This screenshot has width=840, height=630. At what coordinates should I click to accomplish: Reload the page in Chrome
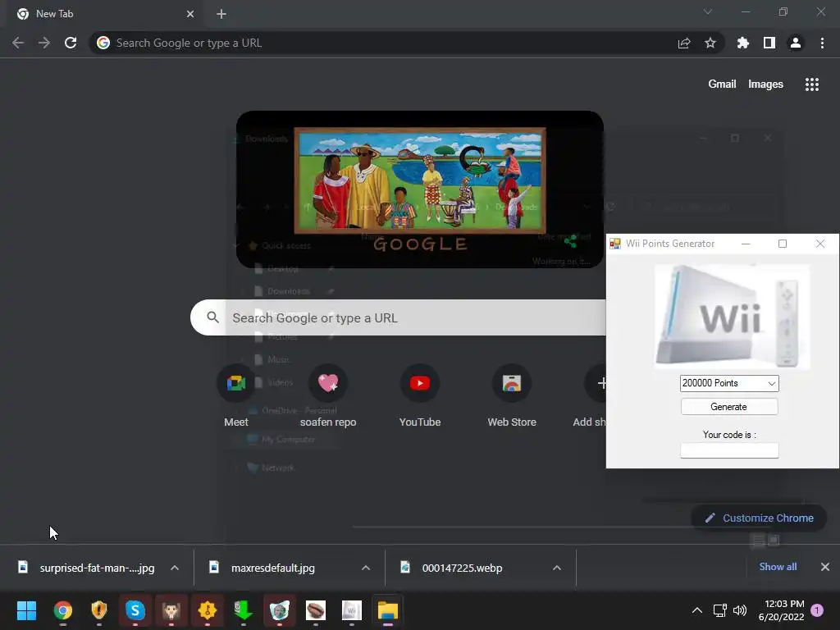[71, 43]
